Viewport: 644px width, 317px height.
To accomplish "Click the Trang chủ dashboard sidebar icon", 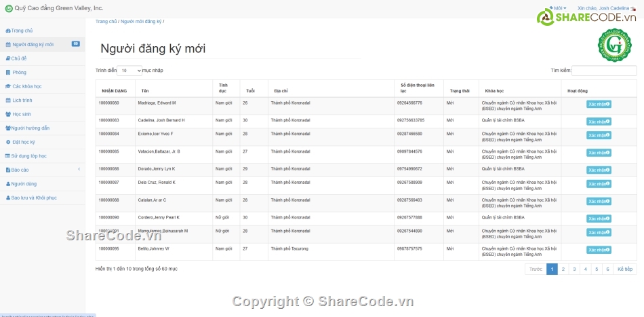I will [7, 31].
